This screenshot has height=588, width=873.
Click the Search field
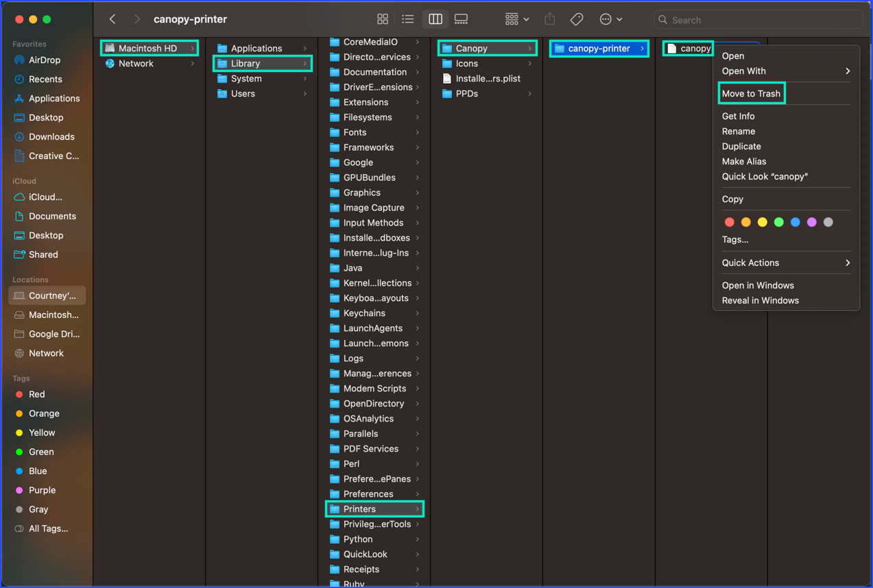pyautogui.click(x=758, y=20)
